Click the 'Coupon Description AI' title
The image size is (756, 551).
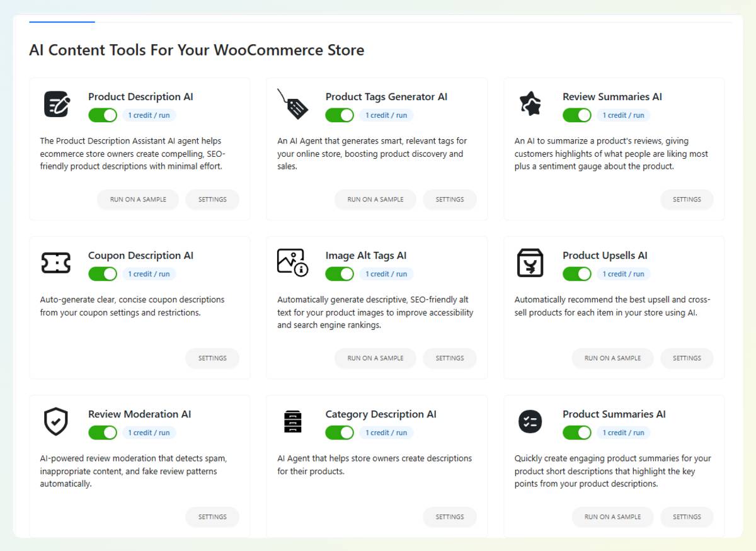point(140,256)
